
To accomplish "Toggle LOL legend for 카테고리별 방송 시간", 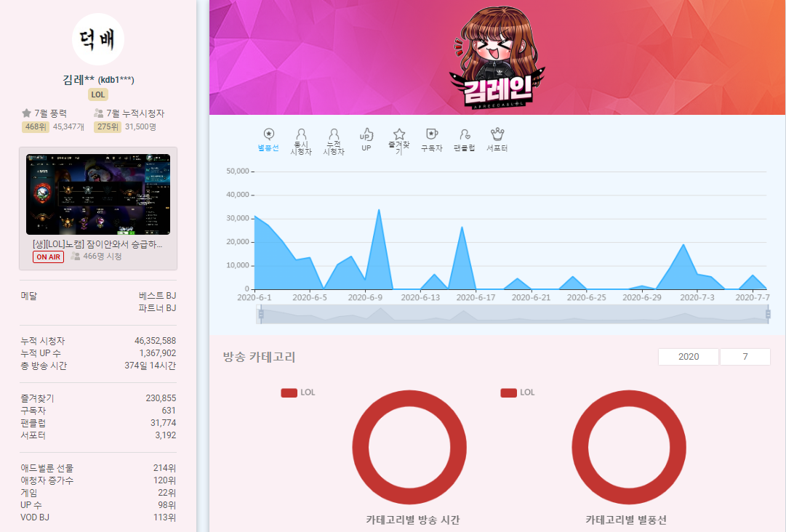I will 298,392.
